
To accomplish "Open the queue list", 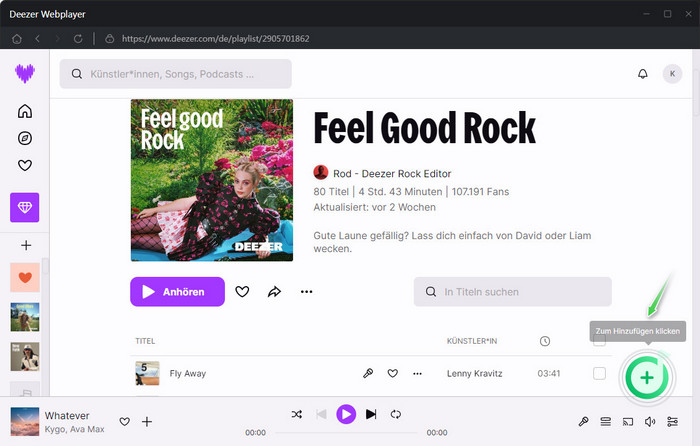I will click(605, 421).
